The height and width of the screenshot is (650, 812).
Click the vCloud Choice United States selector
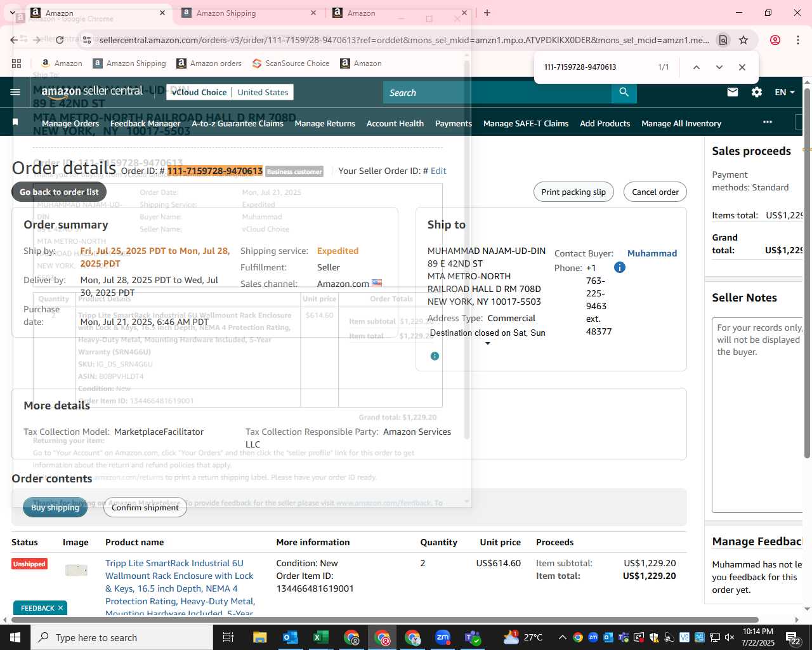[x=230, y=92]
